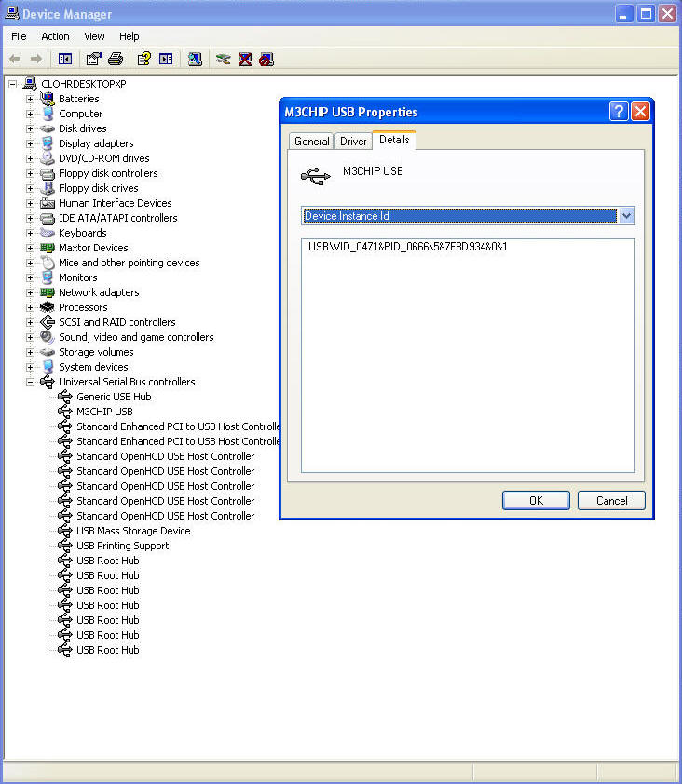This screenshot has width=682, height=784.
Task: Click the dialog's question mark help button
Action: pos(619,111)
